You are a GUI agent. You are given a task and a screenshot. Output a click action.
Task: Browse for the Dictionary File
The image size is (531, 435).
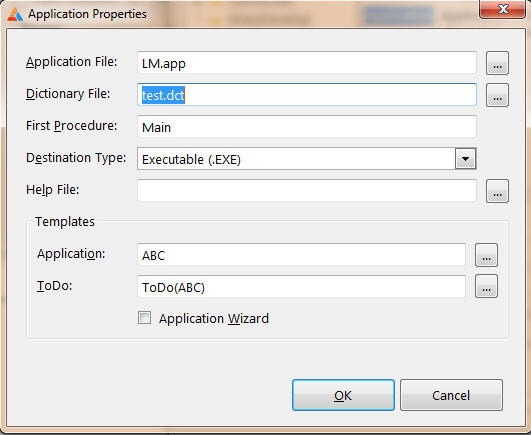tap(497, 95)
